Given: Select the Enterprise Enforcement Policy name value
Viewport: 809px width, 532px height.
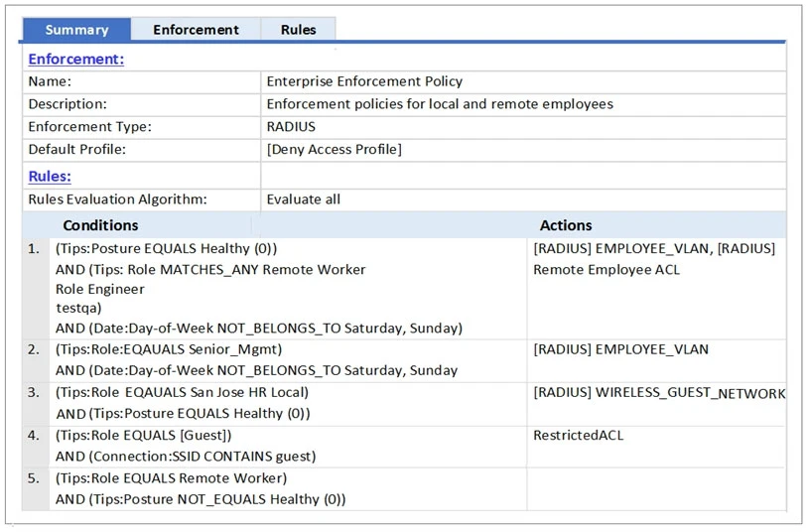Looking at the screenshot, I should coord(364,81).
